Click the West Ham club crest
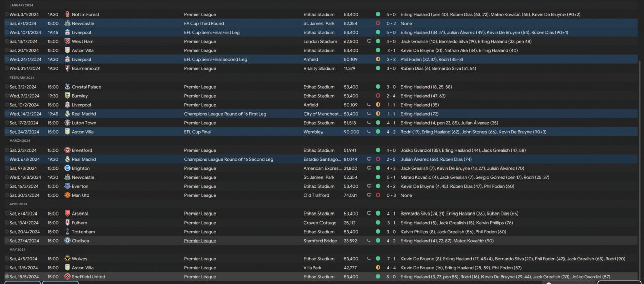 [67, 41]
